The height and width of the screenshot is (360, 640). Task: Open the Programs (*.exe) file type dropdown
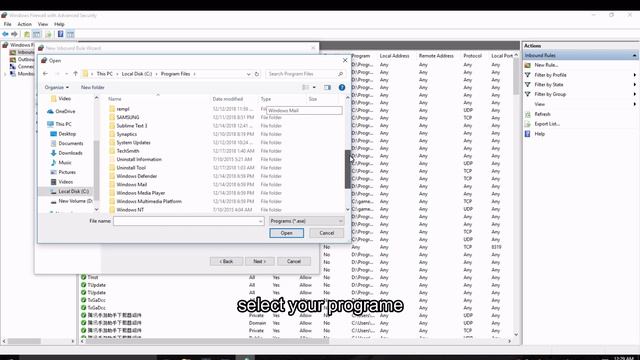click(306, 221)
